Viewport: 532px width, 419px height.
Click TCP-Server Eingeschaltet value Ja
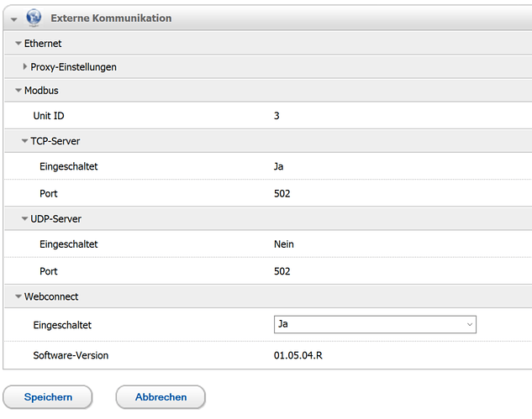(278, 166)
